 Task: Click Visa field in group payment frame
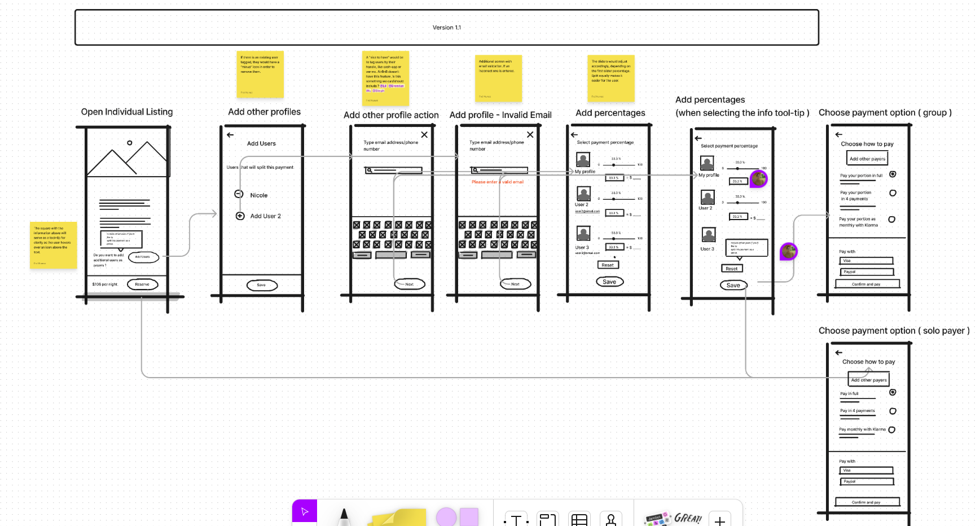pyautogui.click(x=866, y=261)
